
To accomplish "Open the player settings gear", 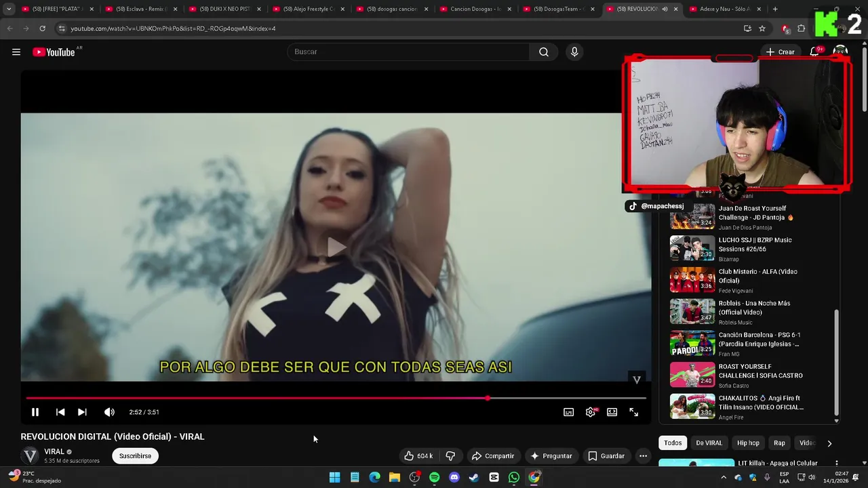I will tap(591, 412).
